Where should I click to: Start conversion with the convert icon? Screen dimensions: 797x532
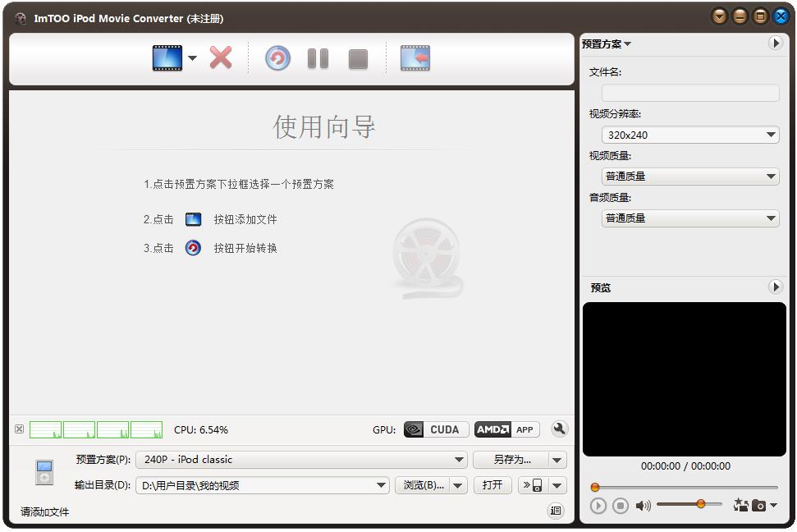277,57
